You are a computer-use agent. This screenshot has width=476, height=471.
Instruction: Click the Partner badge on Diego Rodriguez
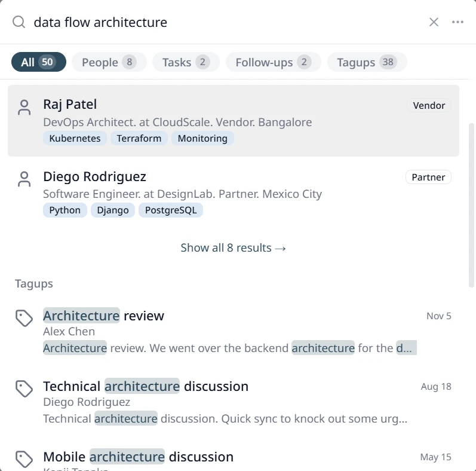coord(428,177)
